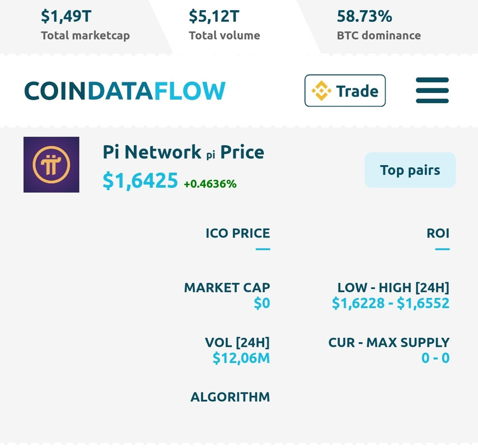Screen dimensions: 478x448
Task: Click the 24H low-high range $1,6228 - $1,6552
Action: (390, 304)
